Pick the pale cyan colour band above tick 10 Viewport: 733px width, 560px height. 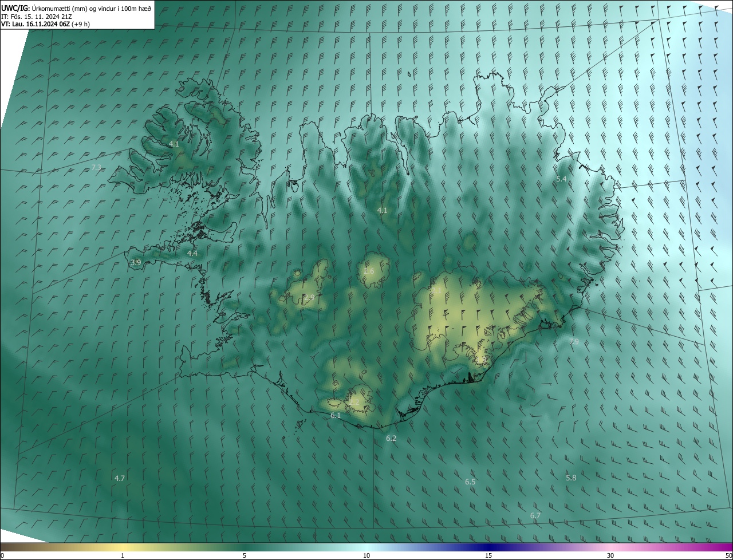(366, 547)
